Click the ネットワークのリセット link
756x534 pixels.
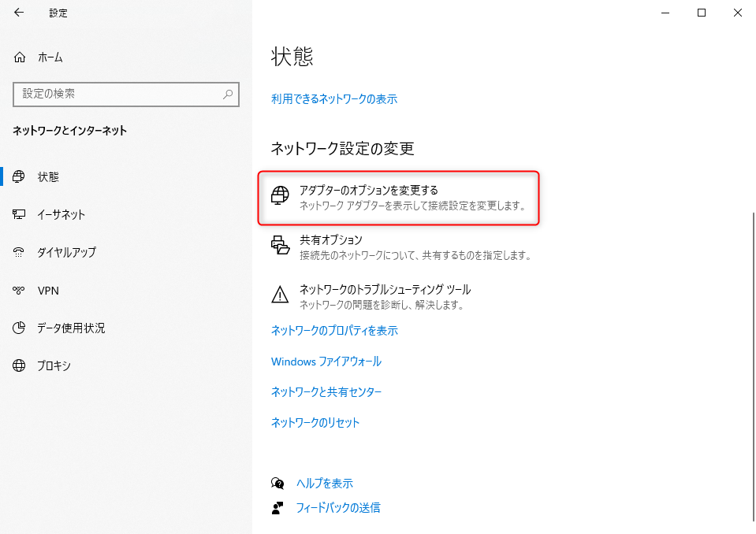[315, 423]
